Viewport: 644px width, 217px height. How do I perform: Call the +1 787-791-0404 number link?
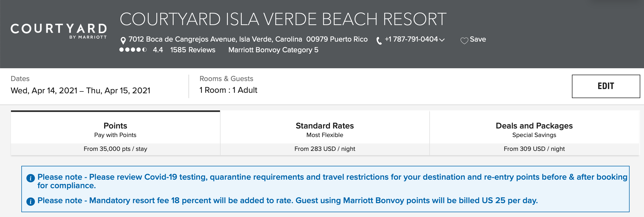coord(411,39)
